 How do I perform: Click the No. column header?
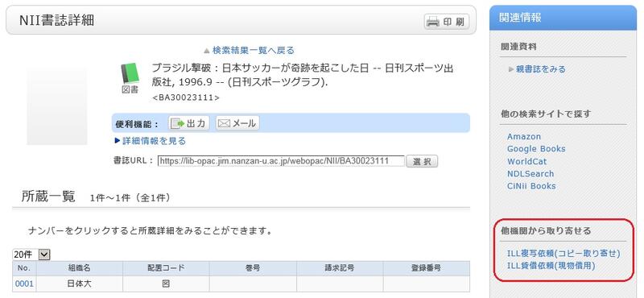24,268
